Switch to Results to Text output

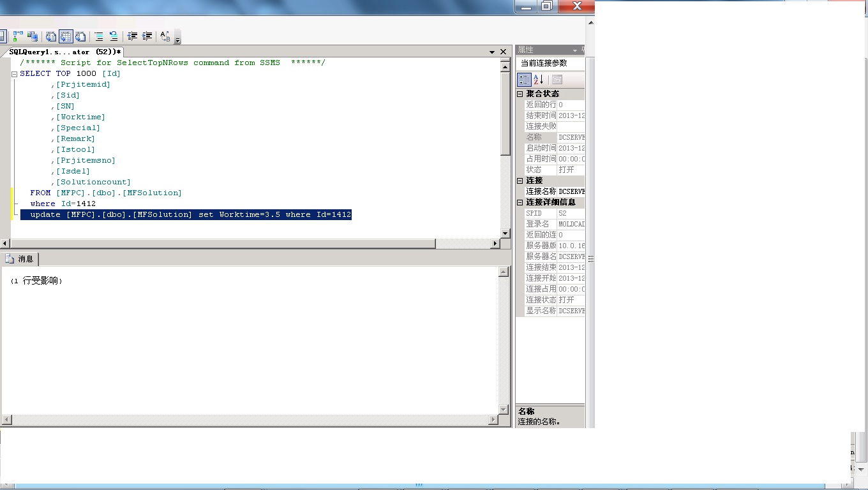click(51, 36)
